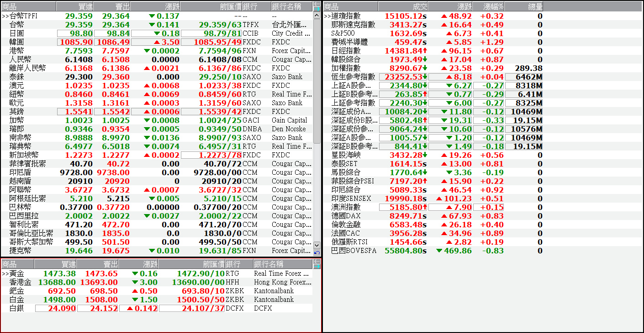
Task: Click the forex table scroll-down arrow
Action: (x=317, y=246)
